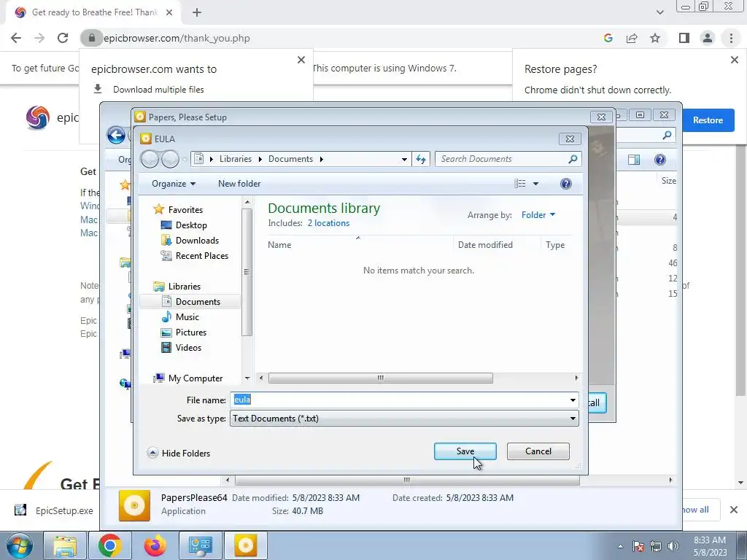This screenshot has height=560, width=747.
Task: Open Windows Explorer from taskbar
Action: tap(65, 545)
